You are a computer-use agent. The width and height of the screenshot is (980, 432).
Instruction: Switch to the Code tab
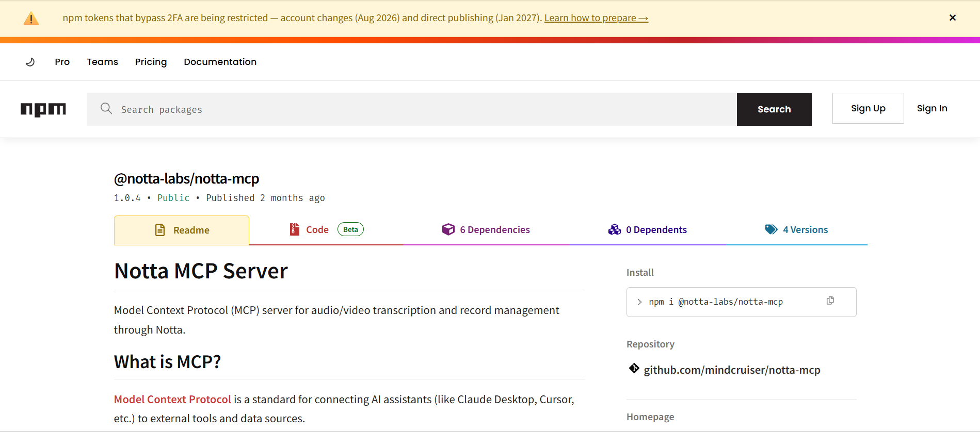[x=326, y=230]
